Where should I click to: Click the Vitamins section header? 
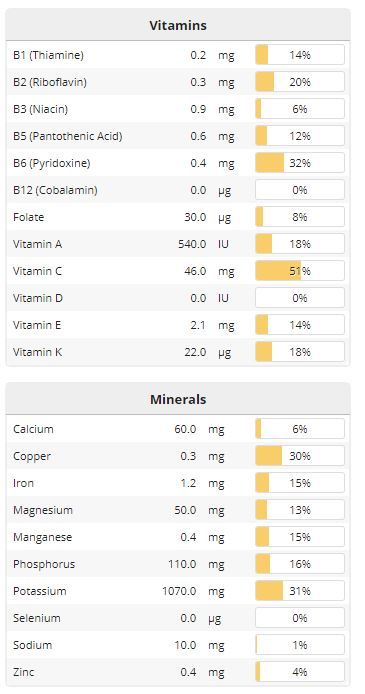(x=178, y=25)
